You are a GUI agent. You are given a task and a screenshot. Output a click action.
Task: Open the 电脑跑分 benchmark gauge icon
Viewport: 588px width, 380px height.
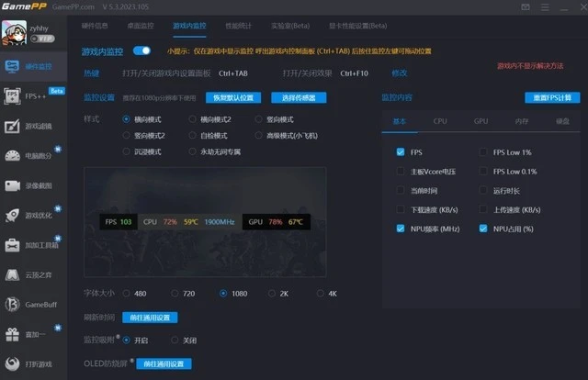pos(12,155)
